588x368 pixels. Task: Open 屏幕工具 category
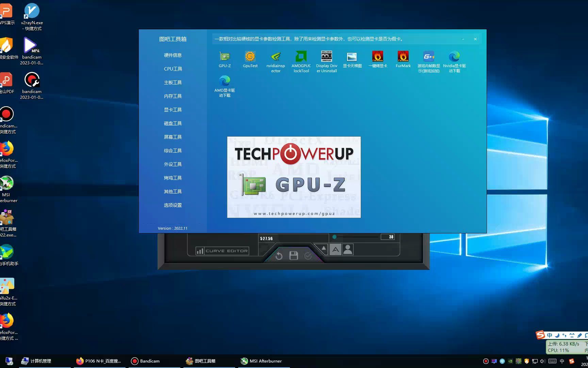point(173,137)
